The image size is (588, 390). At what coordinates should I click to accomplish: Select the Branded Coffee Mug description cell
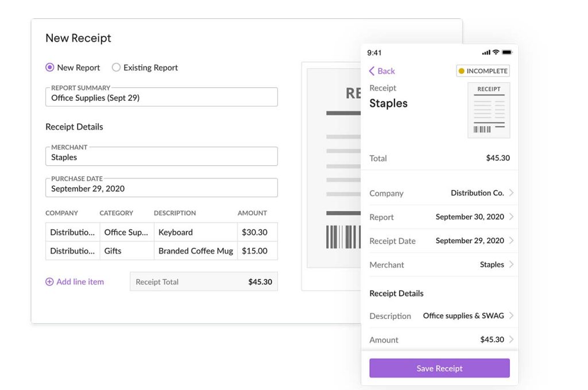point(195,251)
